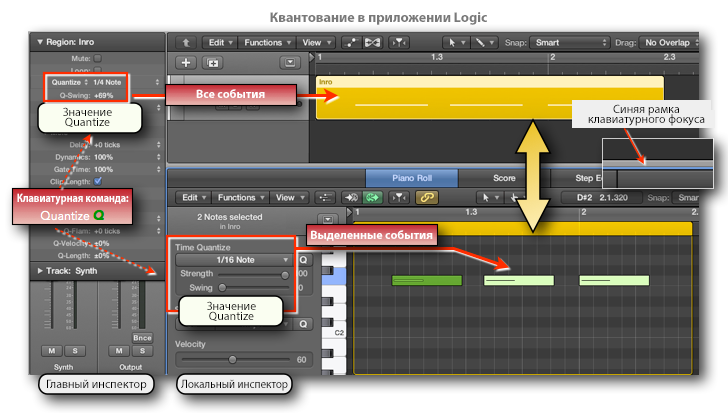728x413 pixels.
Task: Toggle the Piano Roll automation lines icon
Action: (325, 198)
